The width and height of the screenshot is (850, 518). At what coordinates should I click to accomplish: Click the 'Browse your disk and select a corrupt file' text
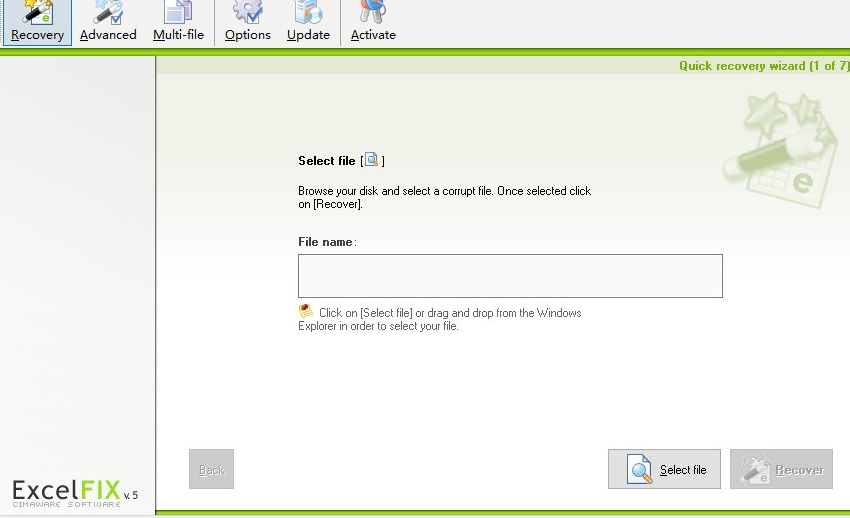click(x=445, y=197)
